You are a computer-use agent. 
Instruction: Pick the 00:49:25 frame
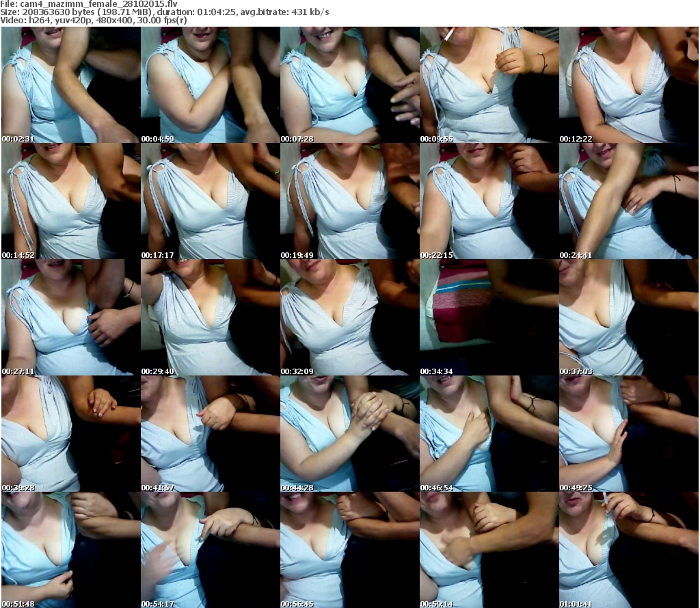click(629, 434)
